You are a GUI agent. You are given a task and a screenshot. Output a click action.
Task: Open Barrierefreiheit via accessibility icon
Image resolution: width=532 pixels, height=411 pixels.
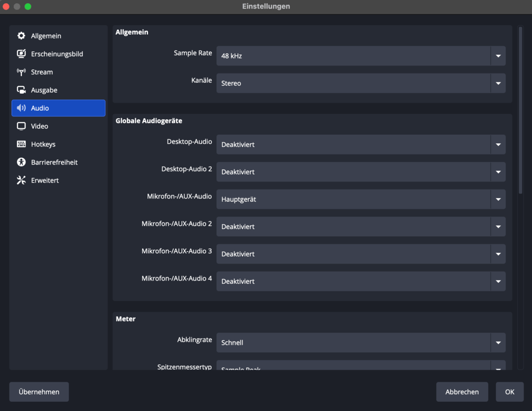[21, 162]
